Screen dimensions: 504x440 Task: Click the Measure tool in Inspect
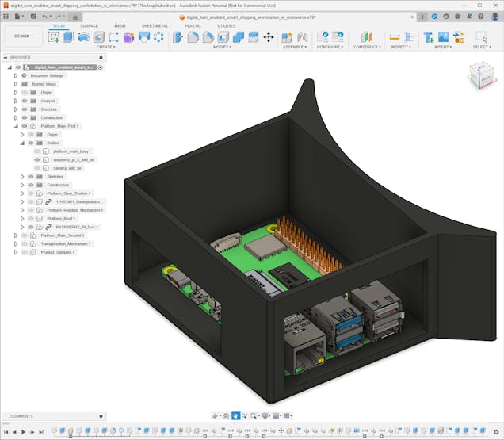393,37
